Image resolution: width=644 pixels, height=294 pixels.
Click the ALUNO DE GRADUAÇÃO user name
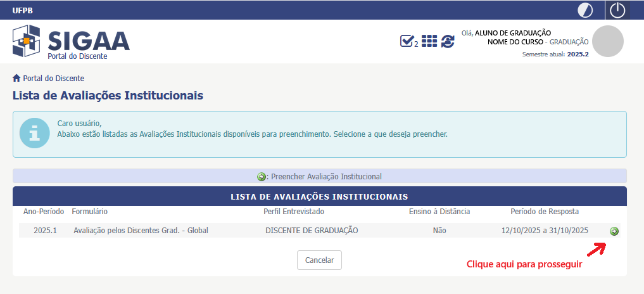coord(513,33)
